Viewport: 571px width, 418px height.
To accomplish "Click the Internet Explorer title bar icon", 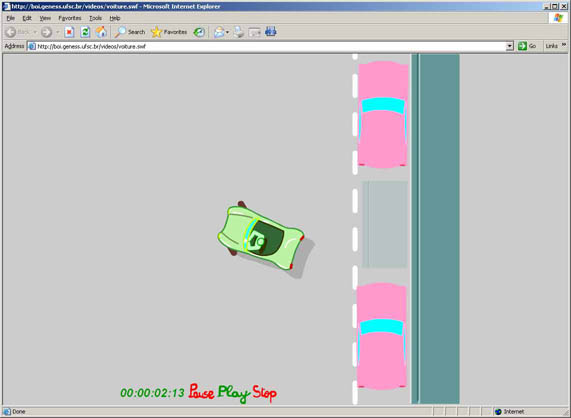I will click(x=7, y=6).
